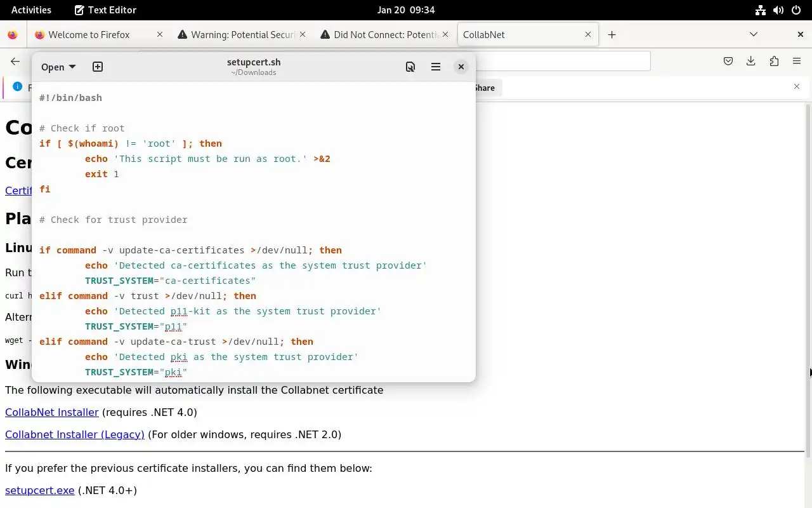Viewport: 812px width, 508px height.
Task: Click the '# Check if root' comment line
Action: [x=82, y=128]
